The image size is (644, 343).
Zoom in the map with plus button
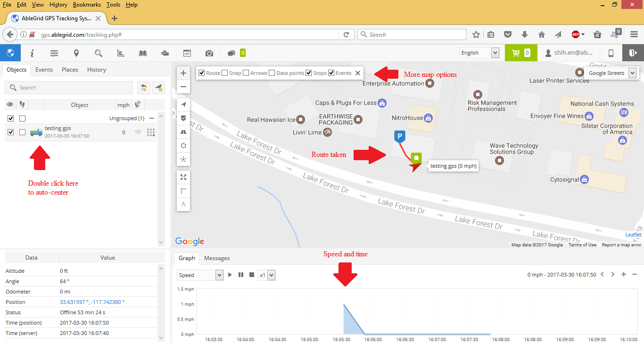click(x=183, y=73)
